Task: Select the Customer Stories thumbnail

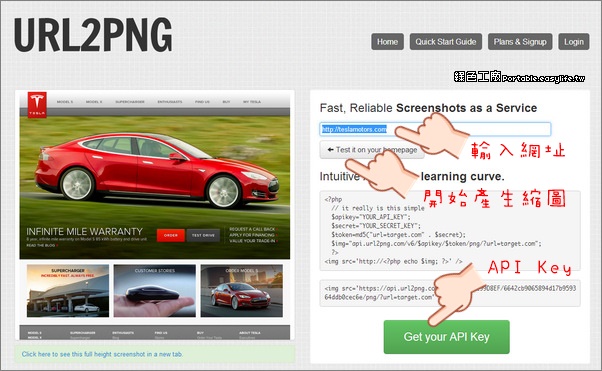Action: [x=155, y=291]
